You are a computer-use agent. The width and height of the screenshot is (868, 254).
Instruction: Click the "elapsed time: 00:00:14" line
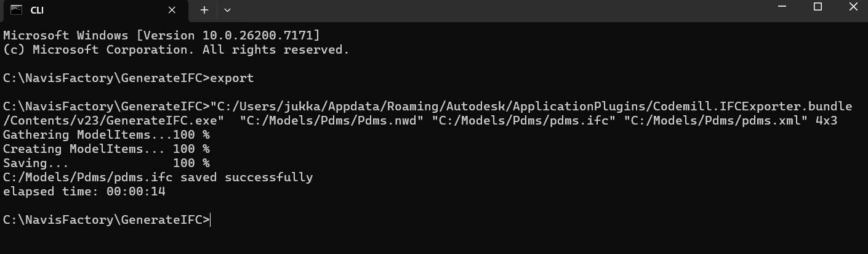tap(84, 192)
